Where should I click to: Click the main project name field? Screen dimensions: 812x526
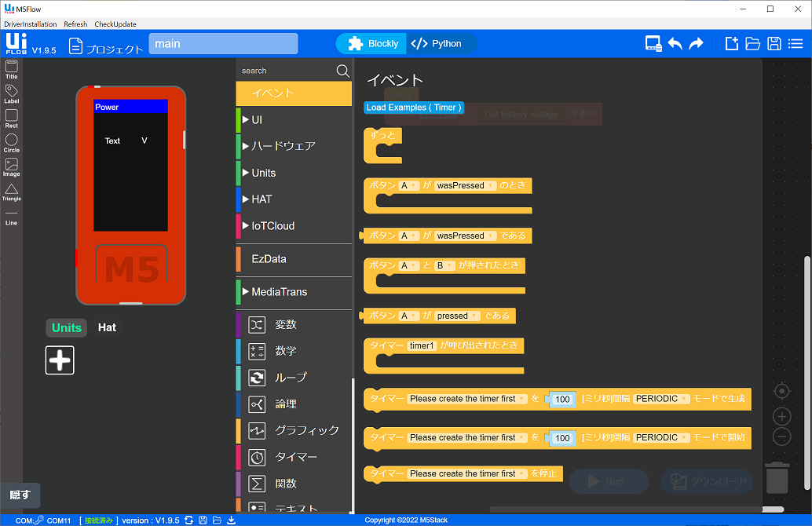pos(223,43)
